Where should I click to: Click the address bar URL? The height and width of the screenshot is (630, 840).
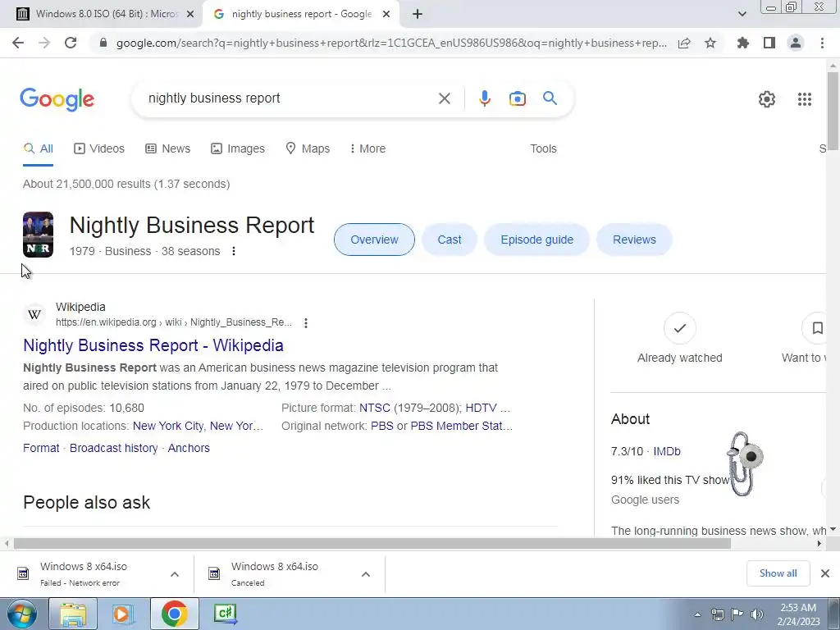[391, 43]
